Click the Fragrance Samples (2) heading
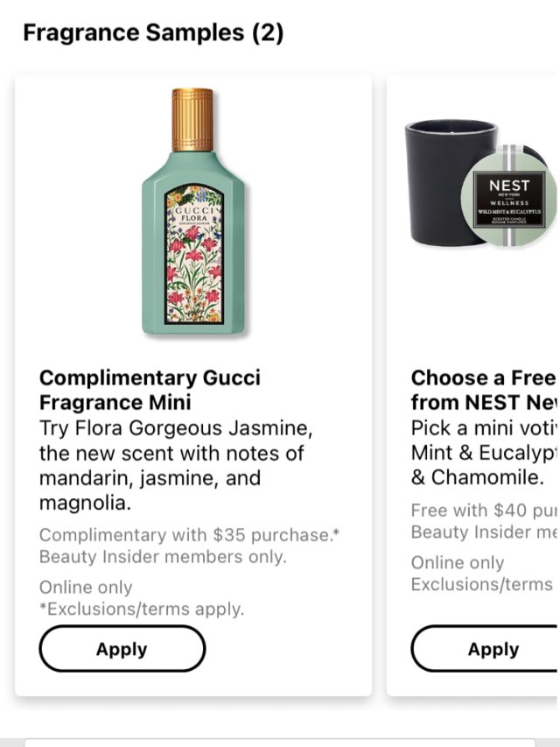 153,33
